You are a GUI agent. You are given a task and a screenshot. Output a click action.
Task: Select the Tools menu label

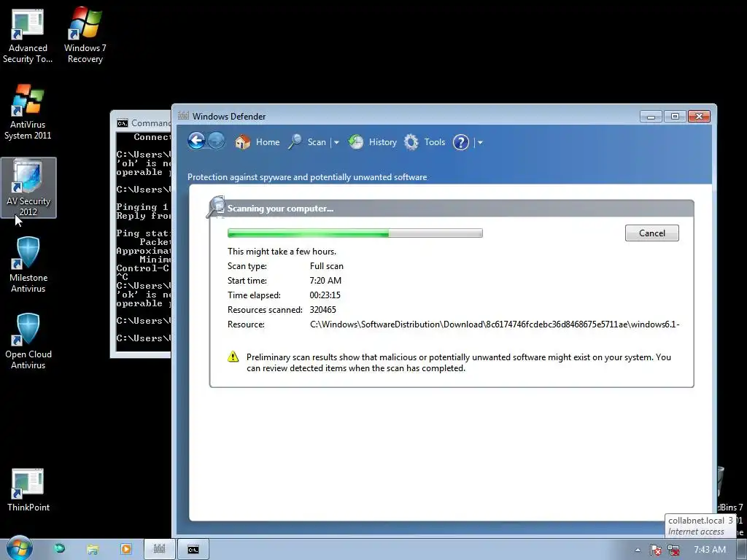click(435, 142)
